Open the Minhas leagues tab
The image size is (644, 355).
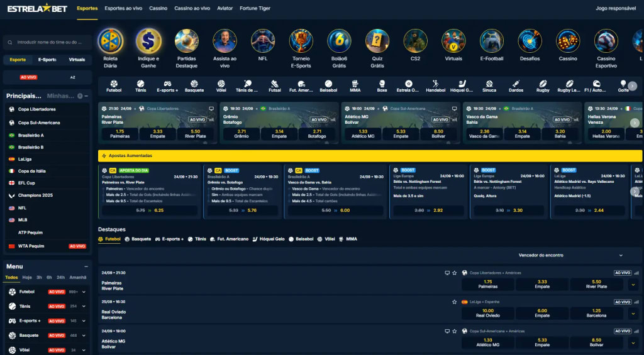point(60,96)
